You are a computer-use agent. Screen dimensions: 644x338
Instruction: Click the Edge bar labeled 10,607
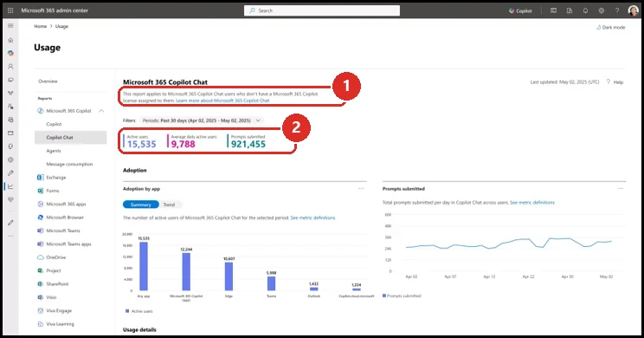click(x=229, y=276)
